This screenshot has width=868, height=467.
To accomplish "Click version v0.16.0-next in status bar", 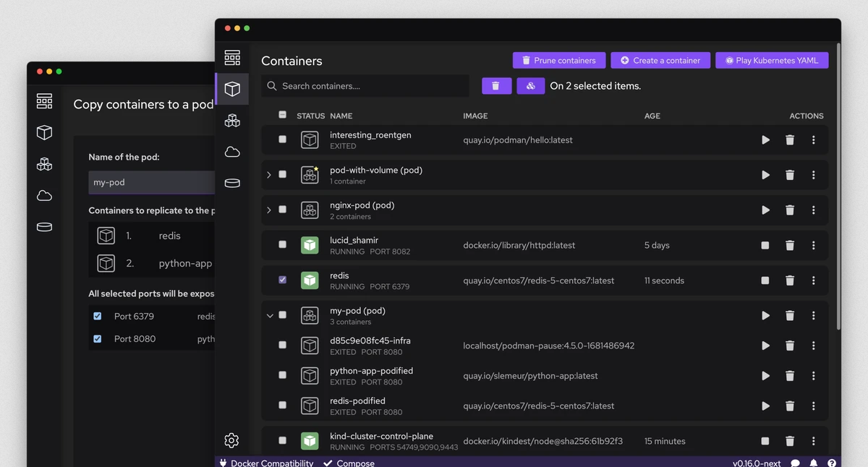I will click(757, 463).
